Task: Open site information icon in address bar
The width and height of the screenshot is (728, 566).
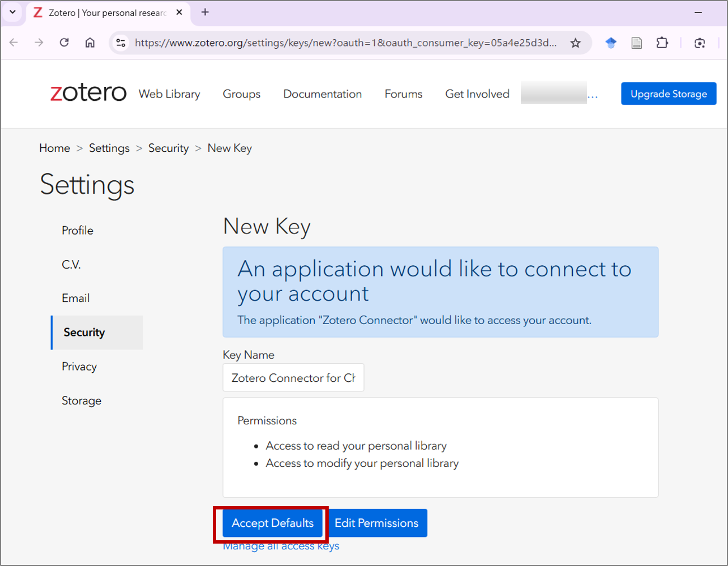Action: 120,43
